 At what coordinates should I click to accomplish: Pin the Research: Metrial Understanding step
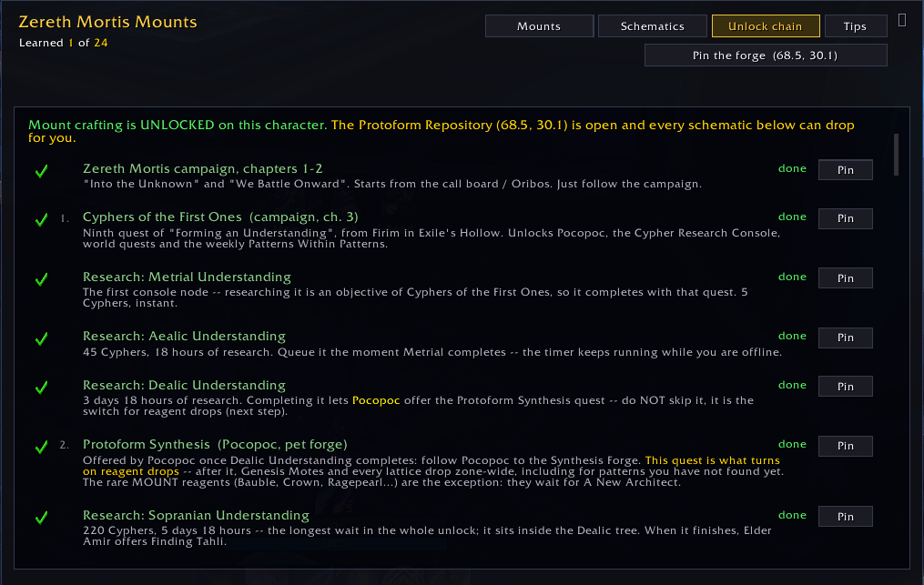tap(846, 278)
